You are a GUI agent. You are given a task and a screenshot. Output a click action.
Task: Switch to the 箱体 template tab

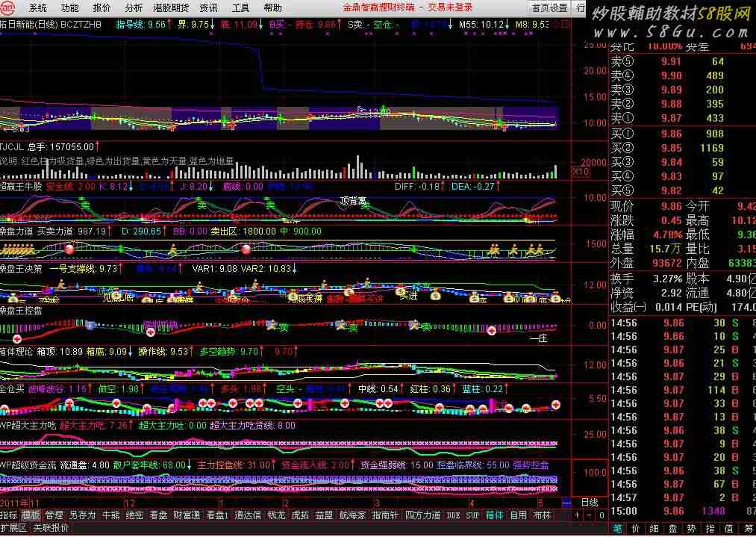click(494, 515)
